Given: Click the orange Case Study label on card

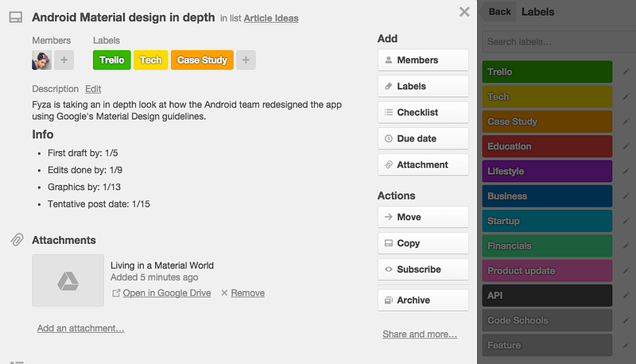Looking at the screenshot, I should tap(202, 60).
